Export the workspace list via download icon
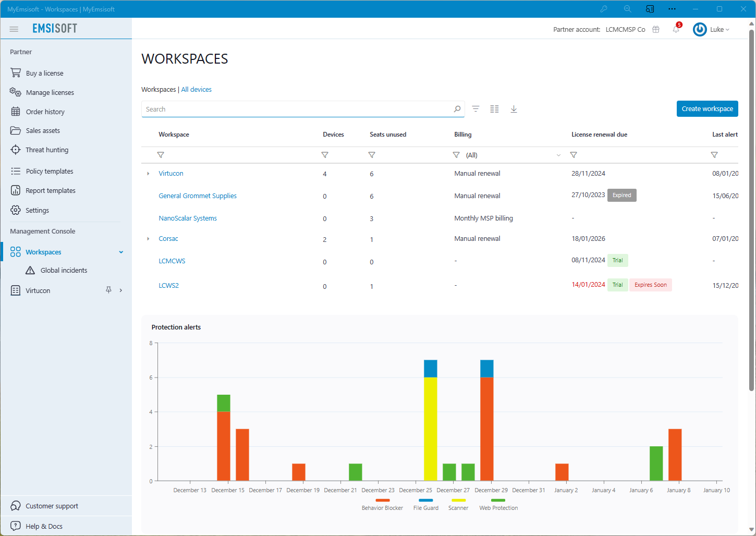Screen dimensions: 756x536 coord(514,109)
